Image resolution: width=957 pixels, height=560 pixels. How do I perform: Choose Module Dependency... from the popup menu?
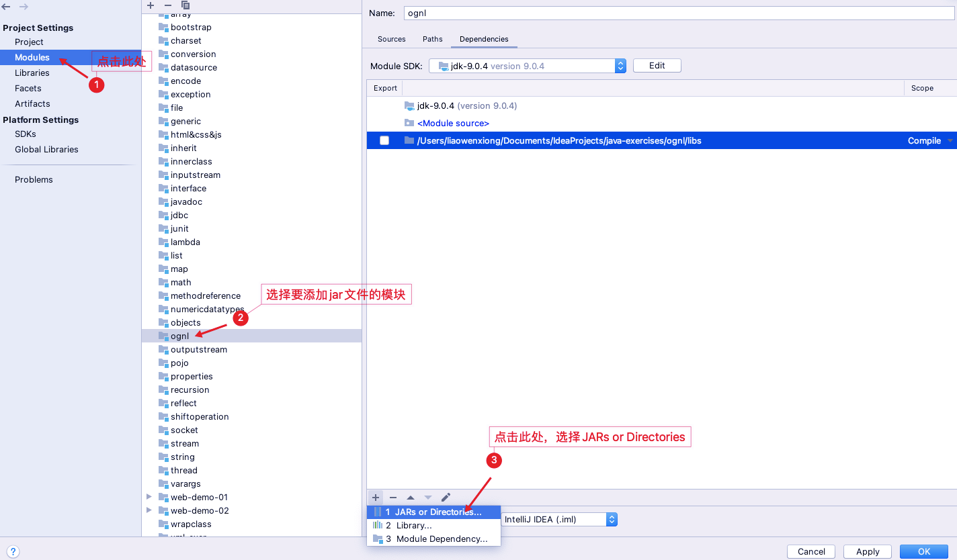point(433,539)
